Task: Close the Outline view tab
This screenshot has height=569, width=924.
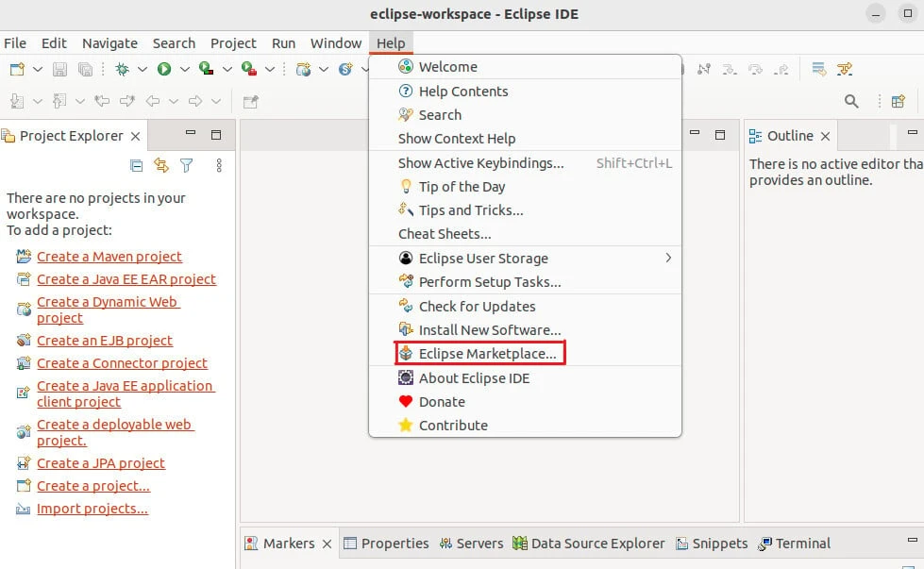Action: click(x=825, y=136)
